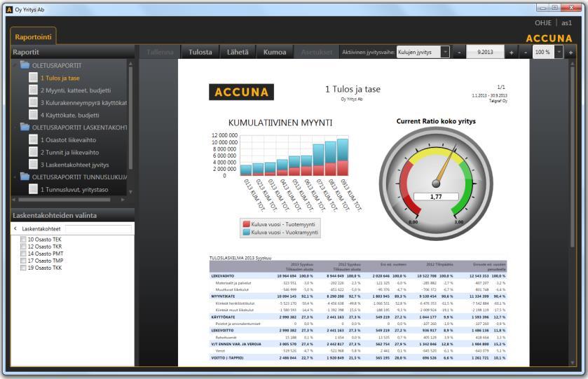Select report 1 Tulos ja tase
The width and height of the screenshot is (588, 379).
pos(60,78)
